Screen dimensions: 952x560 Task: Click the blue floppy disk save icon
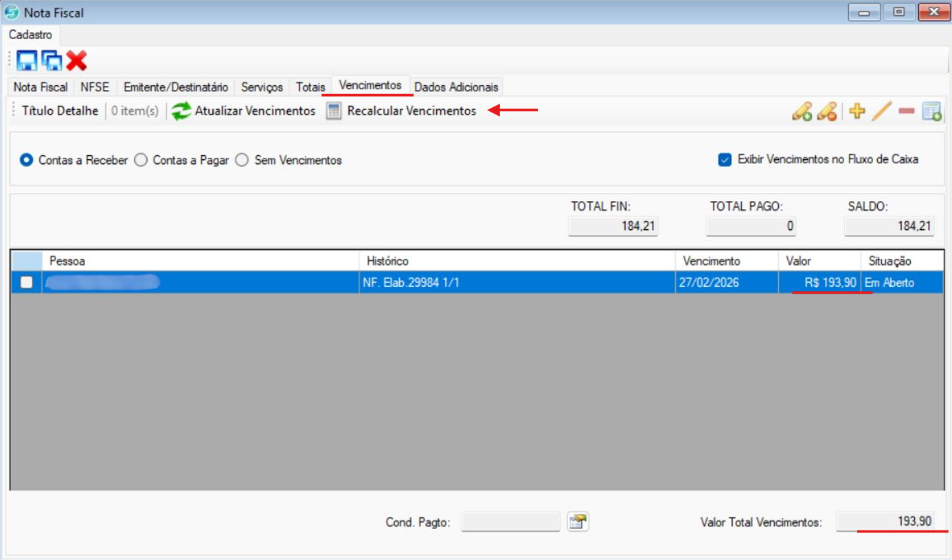click(27, 60)
